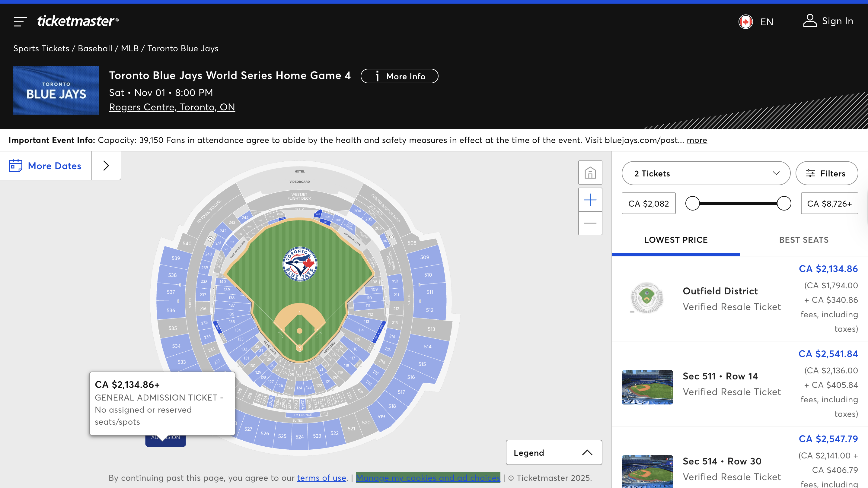Select the Sec 511 Row 14 listing thumbnail
This screenshot has height=488, width=868.
tap(647, 387)
